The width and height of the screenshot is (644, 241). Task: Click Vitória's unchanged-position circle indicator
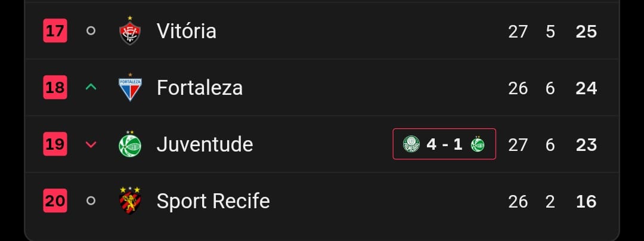point(91,31)
